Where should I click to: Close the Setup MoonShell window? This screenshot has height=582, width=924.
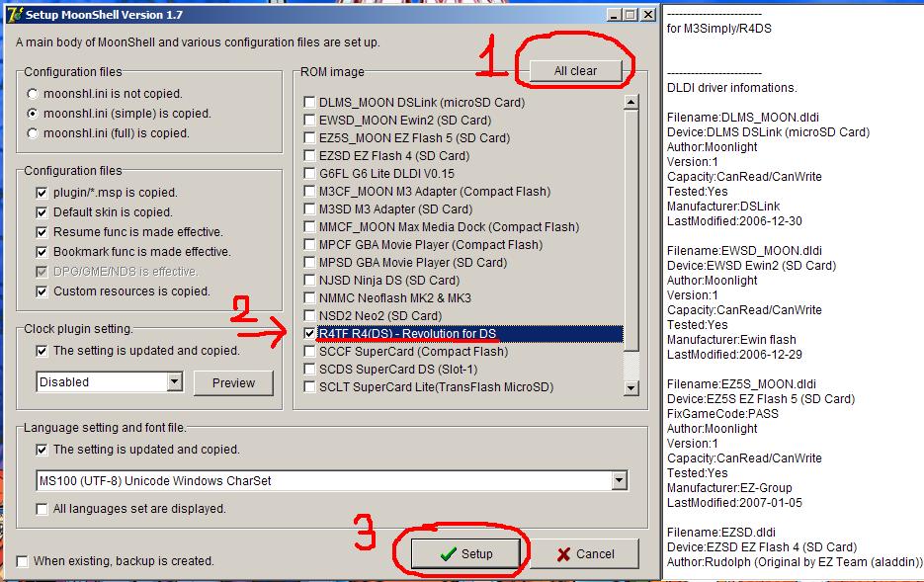point(648,14)
